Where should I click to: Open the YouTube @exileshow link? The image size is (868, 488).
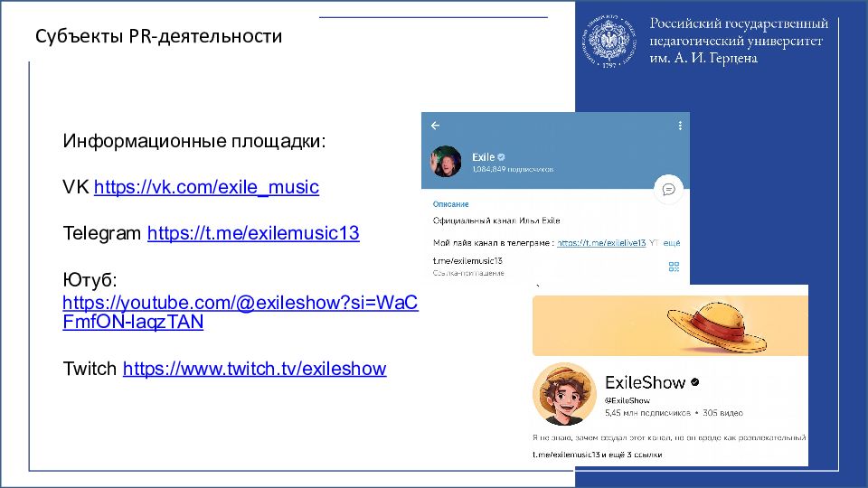[x=241, y=312]
